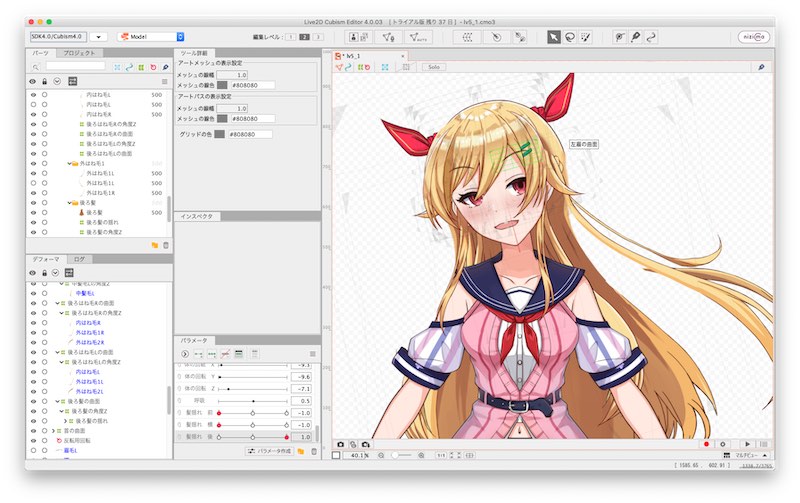
Task: Click the red record button below canvas
Action: click(706, 444)
